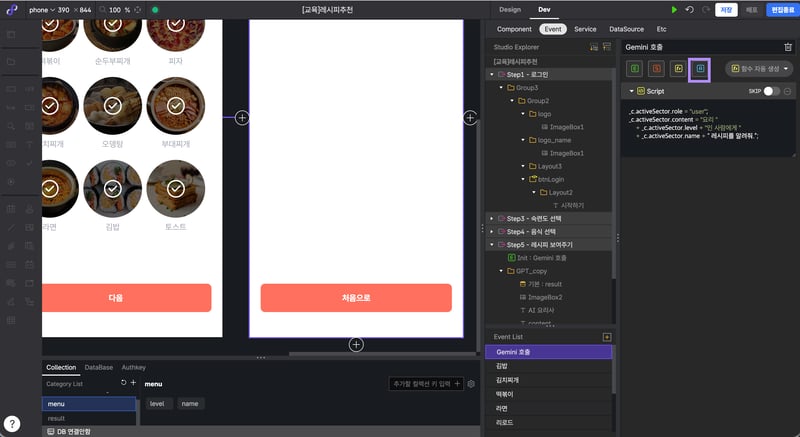This screenshot has width=800, height=437.
Task: Open the 함수 자동 생성 dropdown
Action: [759, 68]
